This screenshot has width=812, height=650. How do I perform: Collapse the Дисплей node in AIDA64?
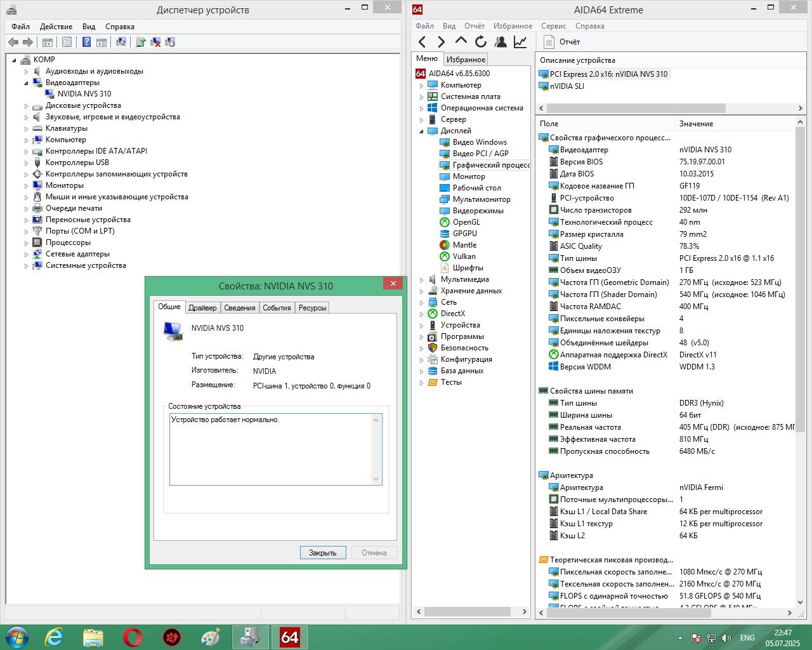pyautogui.click(x=421, y=131)
